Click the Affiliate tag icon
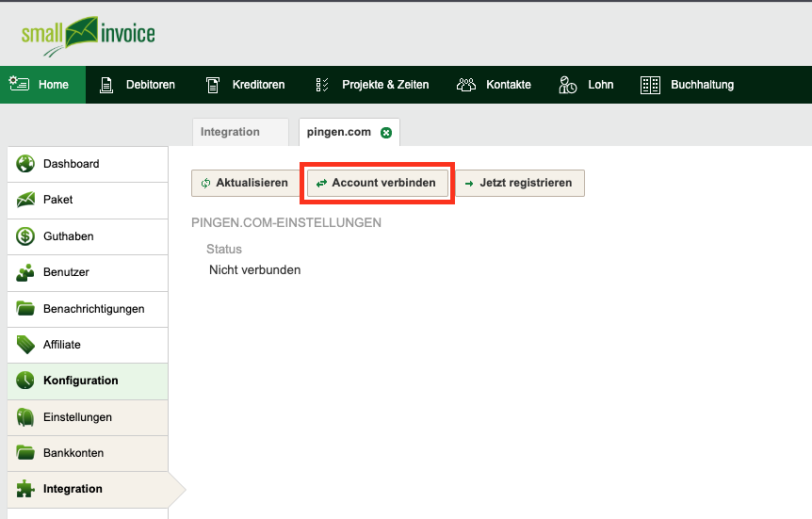 click(25, 345)
